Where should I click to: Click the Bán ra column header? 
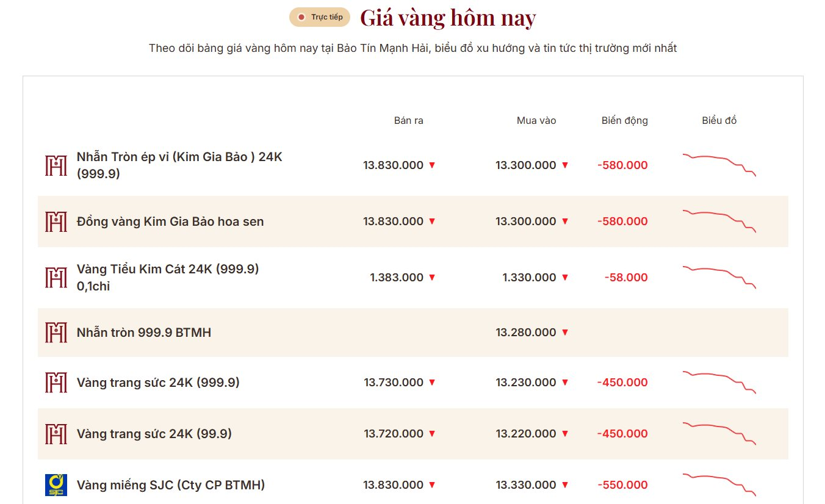[x=409, y=121]
